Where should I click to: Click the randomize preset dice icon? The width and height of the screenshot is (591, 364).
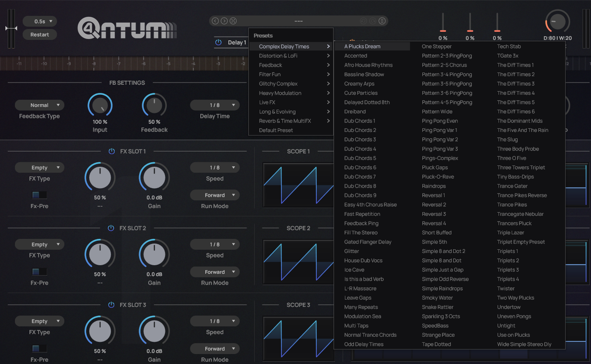pos(233,21)
